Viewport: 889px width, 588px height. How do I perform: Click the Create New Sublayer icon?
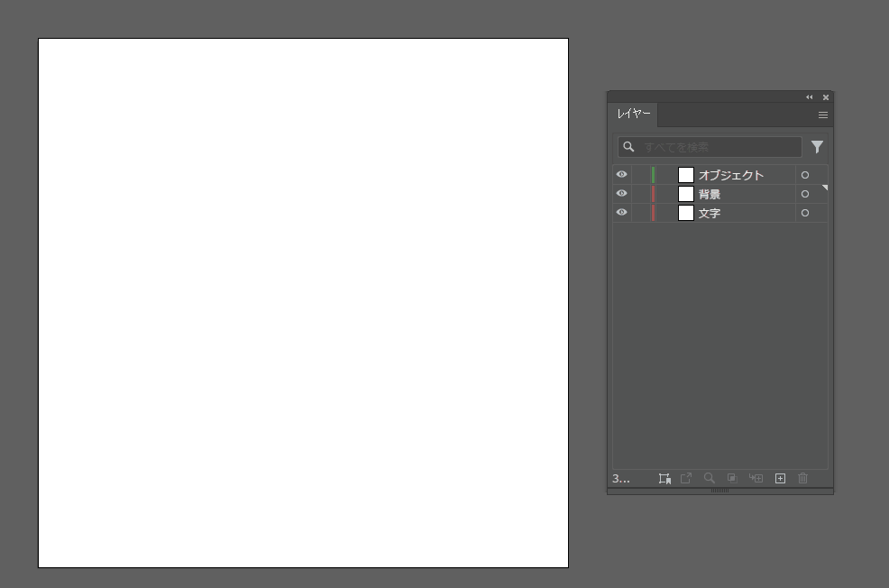(756, 479)
